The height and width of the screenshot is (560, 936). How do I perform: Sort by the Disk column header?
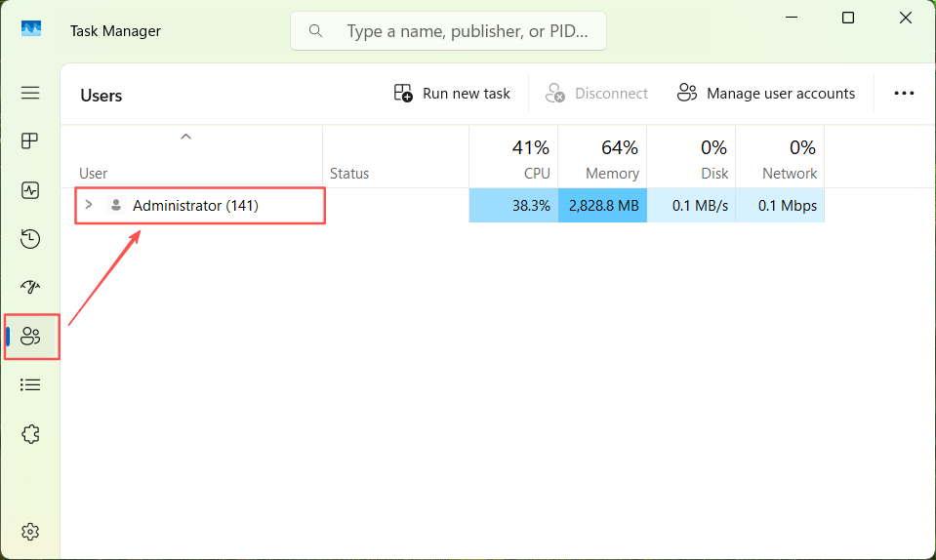(x=691, y=157)
